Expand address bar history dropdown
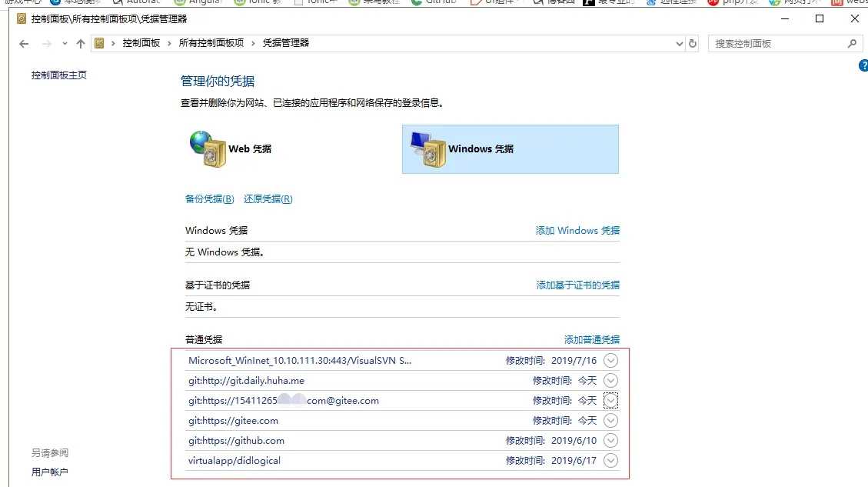 click(679, 43)
